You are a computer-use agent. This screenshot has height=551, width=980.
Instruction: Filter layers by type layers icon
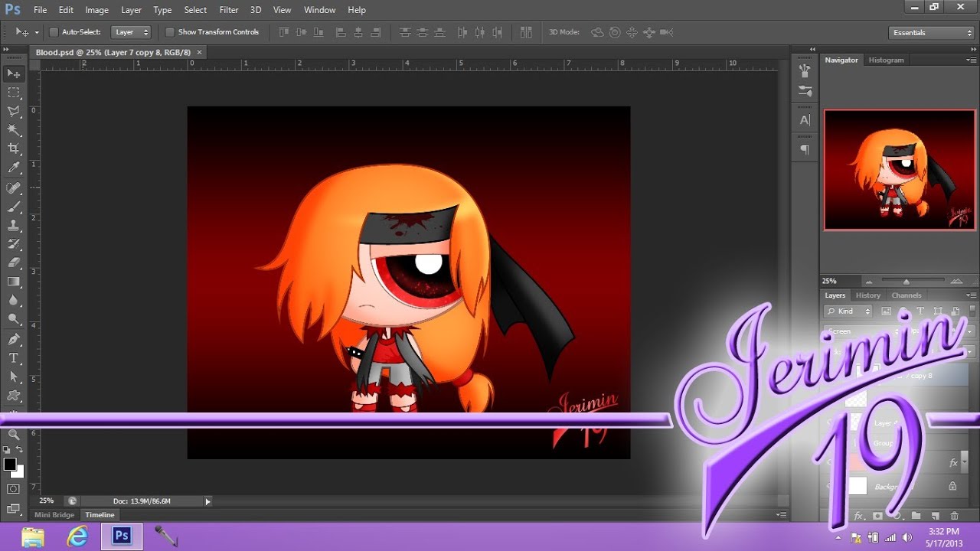pyautogui.click(x=920, y=311)
